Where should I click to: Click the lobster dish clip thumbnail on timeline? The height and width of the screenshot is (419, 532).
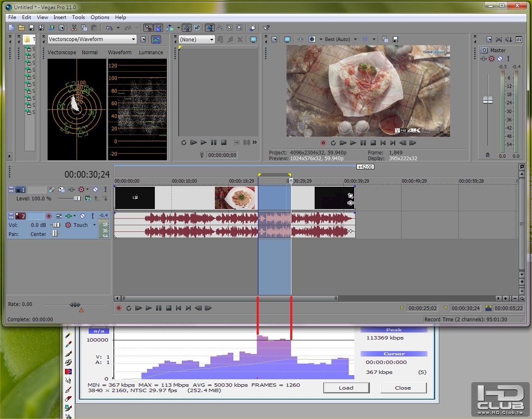point(235,197)
